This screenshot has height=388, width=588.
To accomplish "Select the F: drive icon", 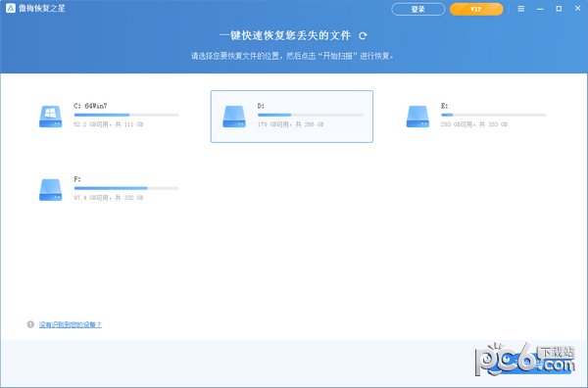I will [x=51, y=190].
